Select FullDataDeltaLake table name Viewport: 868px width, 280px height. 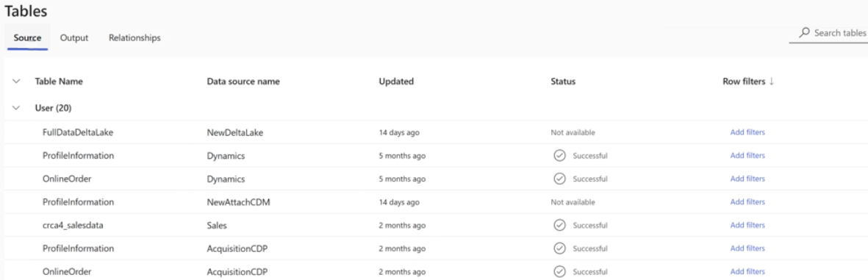click(78, 132)
